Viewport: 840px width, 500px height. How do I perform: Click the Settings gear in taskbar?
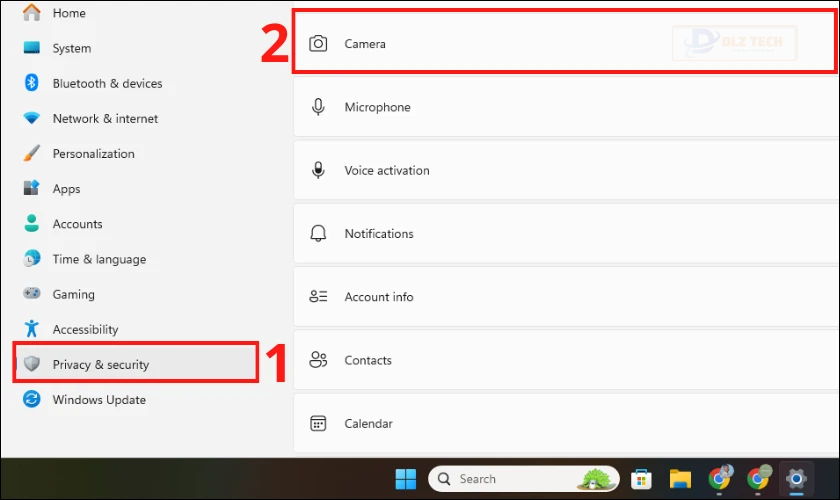coord(797,479)
